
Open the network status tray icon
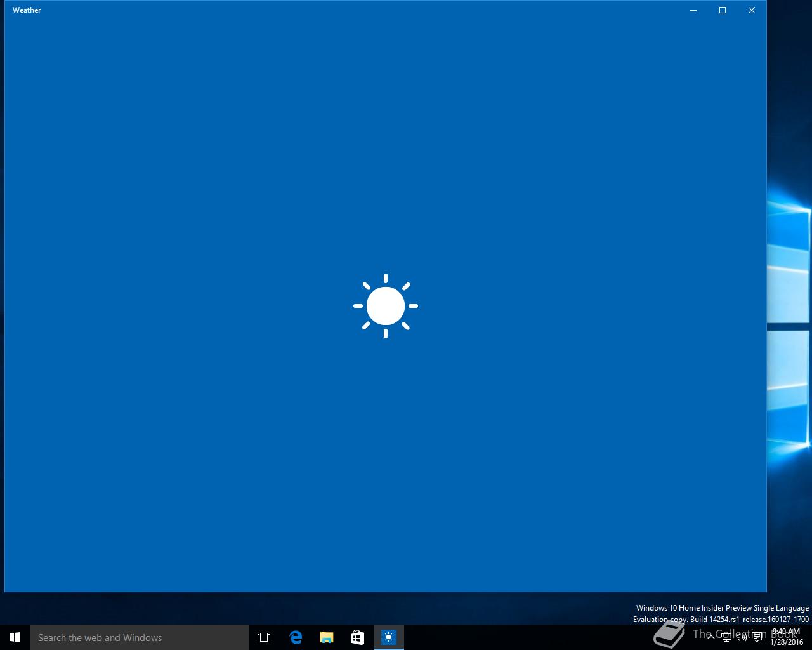coord(726,637)
